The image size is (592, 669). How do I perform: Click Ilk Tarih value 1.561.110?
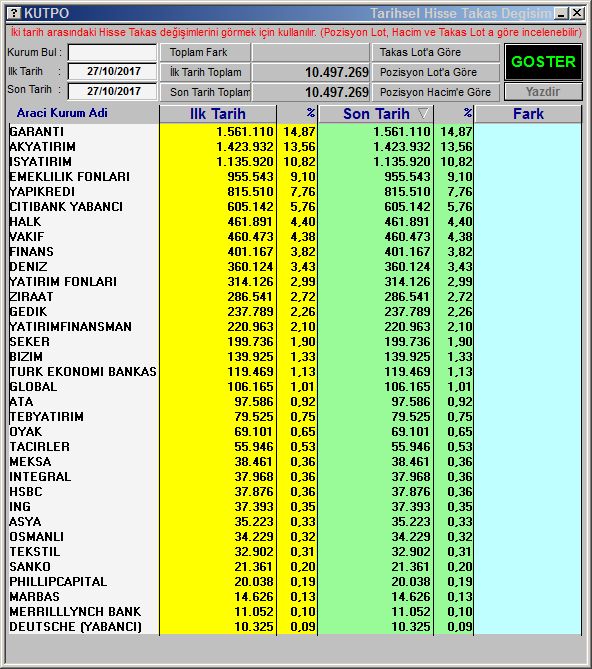[x=245, y=132]
